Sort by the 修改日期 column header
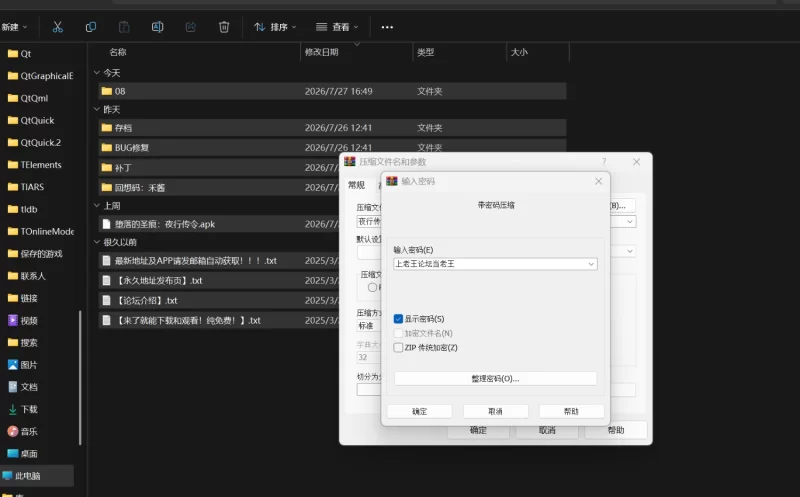Screen dimensions: 800x497 [x=321, y=52]
